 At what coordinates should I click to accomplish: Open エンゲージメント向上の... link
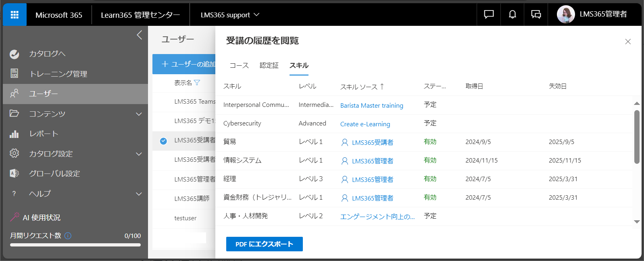(x=377, y=217)
